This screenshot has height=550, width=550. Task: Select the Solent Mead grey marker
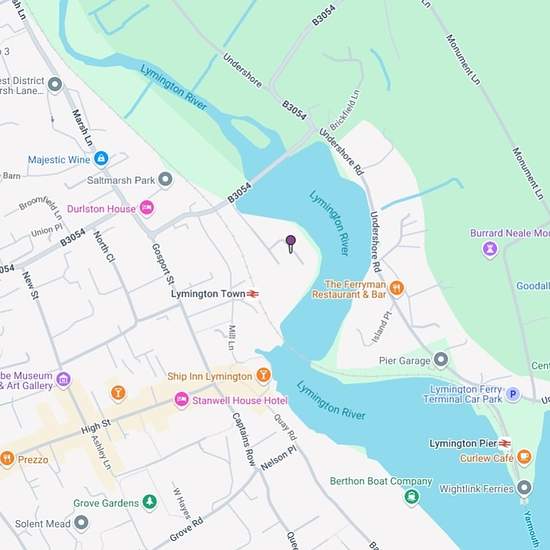[81, 523]
